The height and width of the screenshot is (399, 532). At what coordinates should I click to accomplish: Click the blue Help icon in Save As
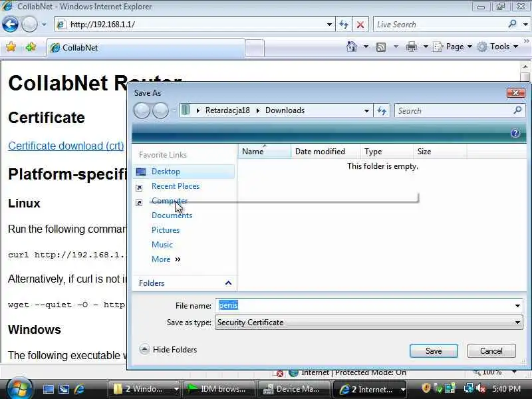[515, 133]
